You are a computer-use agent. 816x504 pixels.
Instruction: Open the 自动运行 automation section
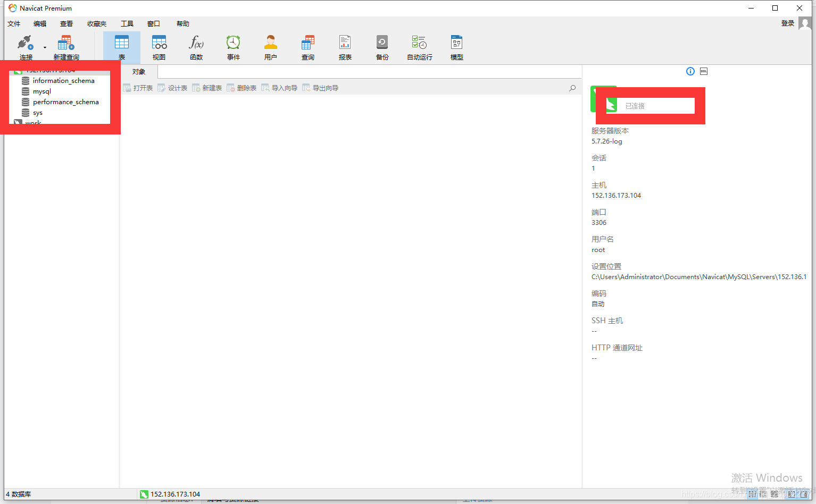click(x=420, y=47)
